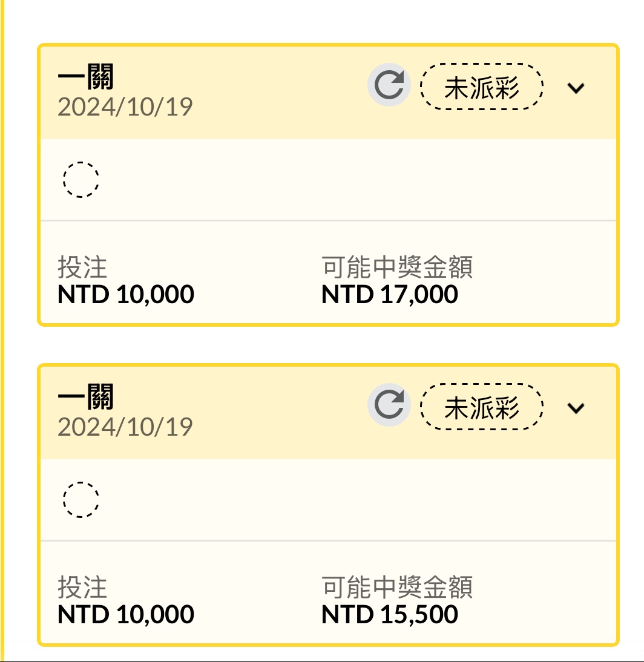Click 投注 label in the NTD 15,500 bet
This screenshot has width=644, height=662.
(x=82, y=587)
